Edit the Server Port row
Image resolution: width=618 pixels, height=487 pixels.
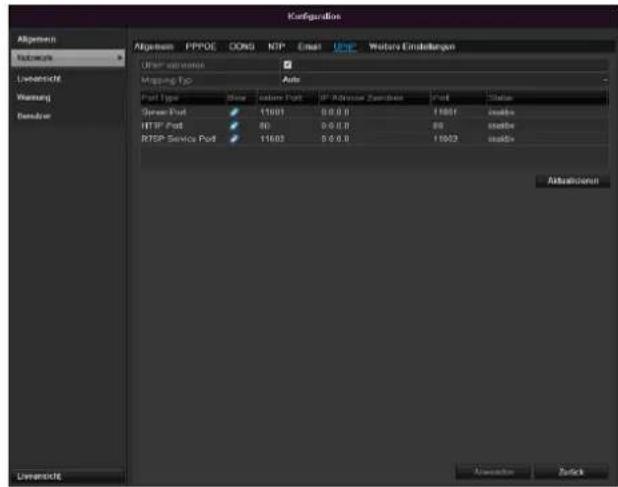pos(234,112)
